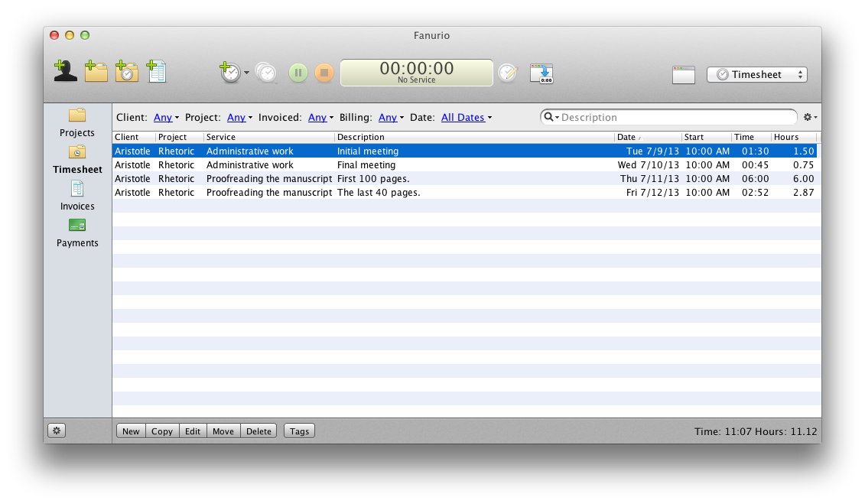Open the Project filter Any dropdown
The image size is (865, 504).
pos(239,118)
